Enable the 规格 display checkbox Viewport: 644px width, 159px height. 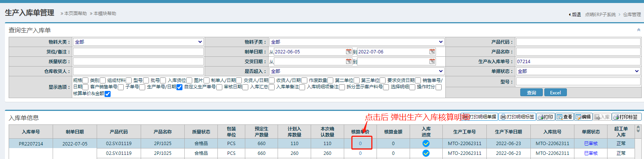[x=85, y=80]
